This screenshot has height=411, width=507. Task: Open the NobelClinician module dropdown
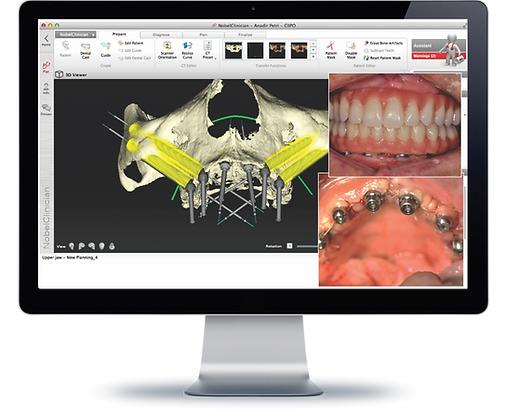tap(76, 34)
